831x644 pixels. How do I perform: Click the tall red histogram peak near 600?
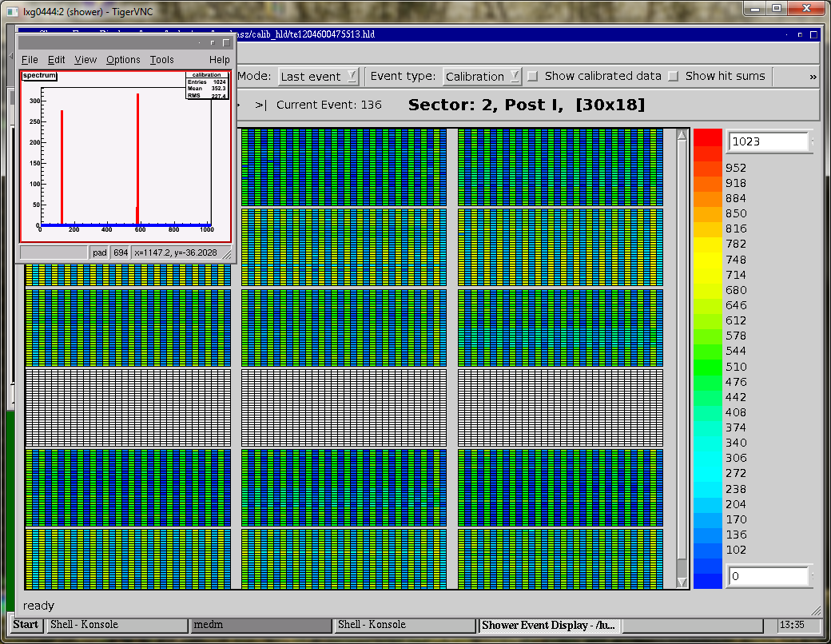click(137, 158)
